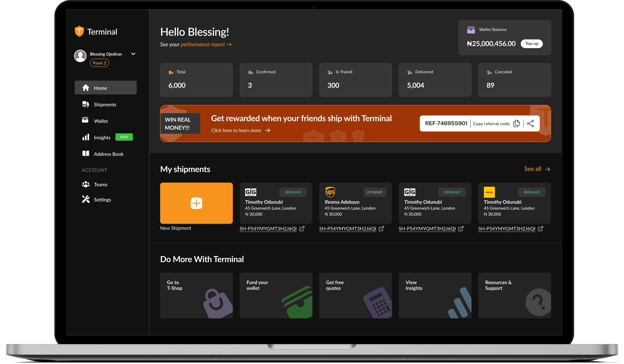Click here to learn more about rewards

[236, 130]
